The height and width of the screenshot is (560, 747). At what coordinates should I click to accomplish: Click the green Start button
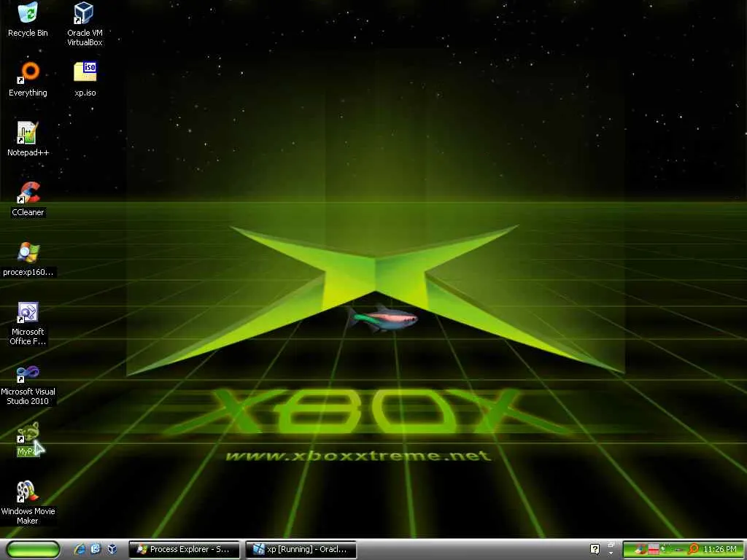tap(32, 549)
